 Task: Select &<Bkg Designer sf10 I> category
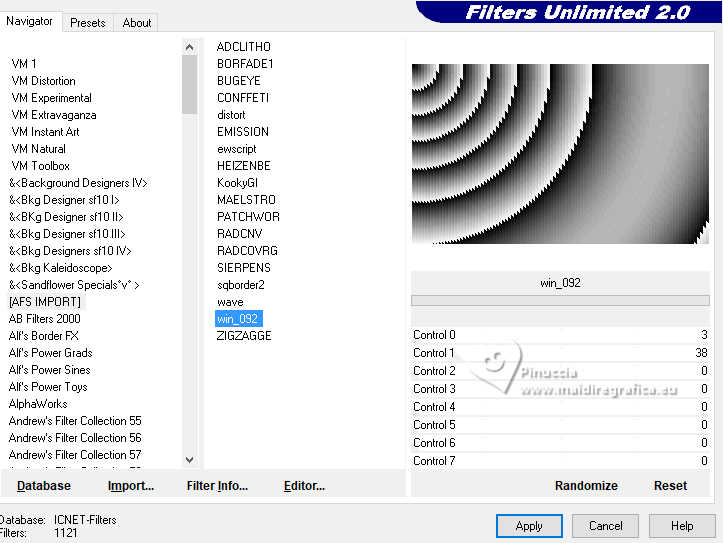click(x=64, y=200)
